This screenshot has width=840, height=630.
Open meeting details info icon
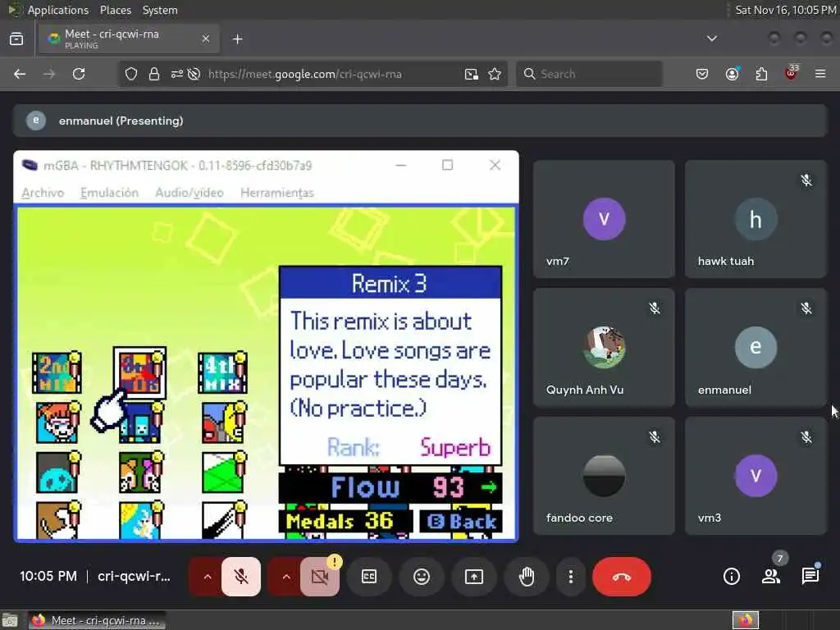tap(731, 577)
